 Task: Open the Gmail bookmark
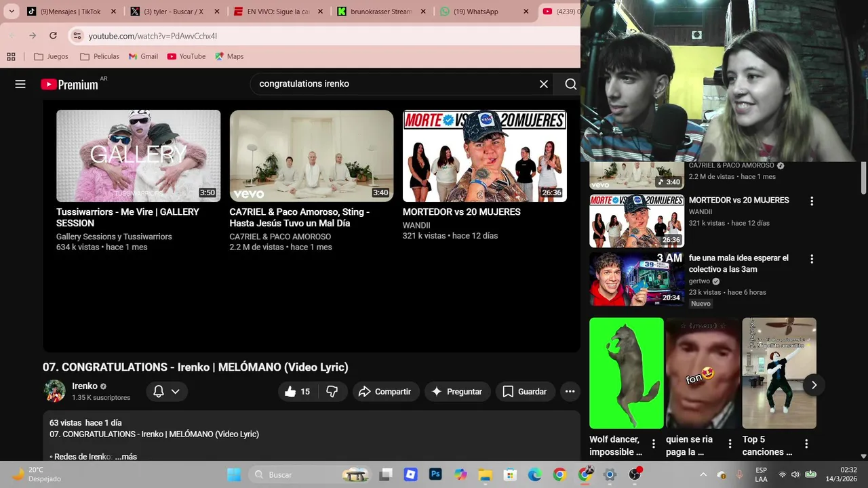tap(143, 56)
